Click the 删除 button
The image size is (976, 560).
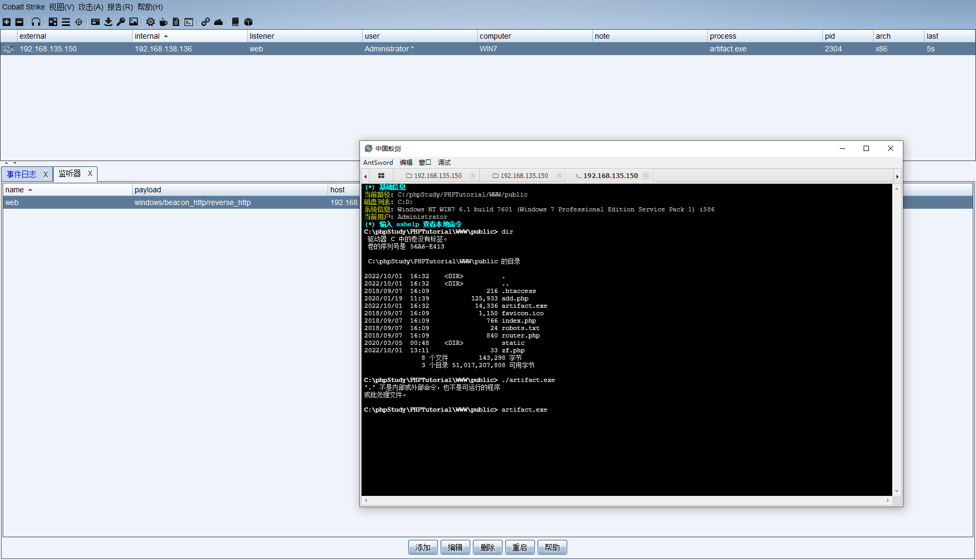pos(488,547)
